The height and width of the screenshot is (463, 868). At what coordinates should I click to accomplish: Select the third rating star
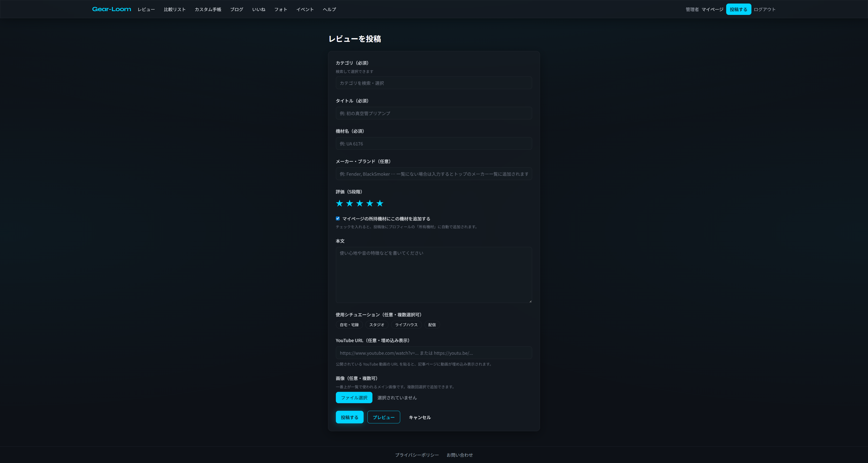click(x=360, y=203)
